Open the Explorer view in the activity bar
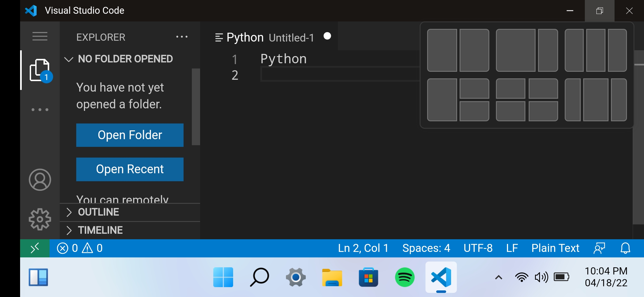Image resolution: width=644 pixels, height=297 pixels. click(x=40, y=70)
